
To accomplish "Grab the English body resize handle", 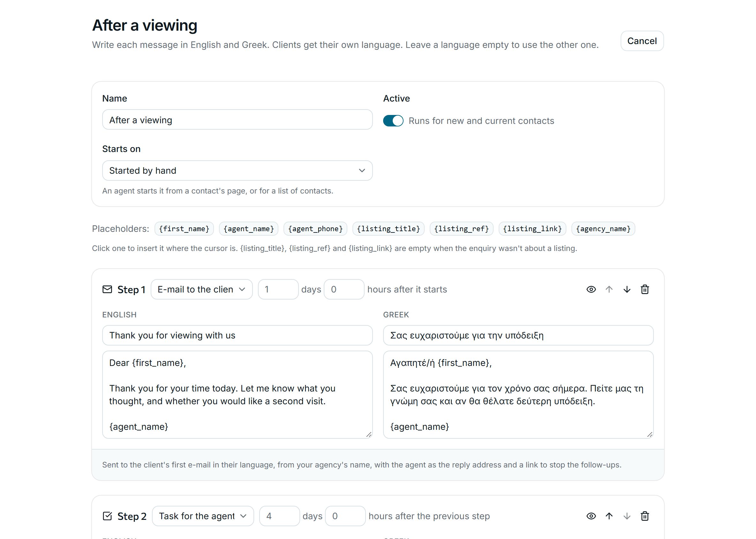I will [369, 435].
